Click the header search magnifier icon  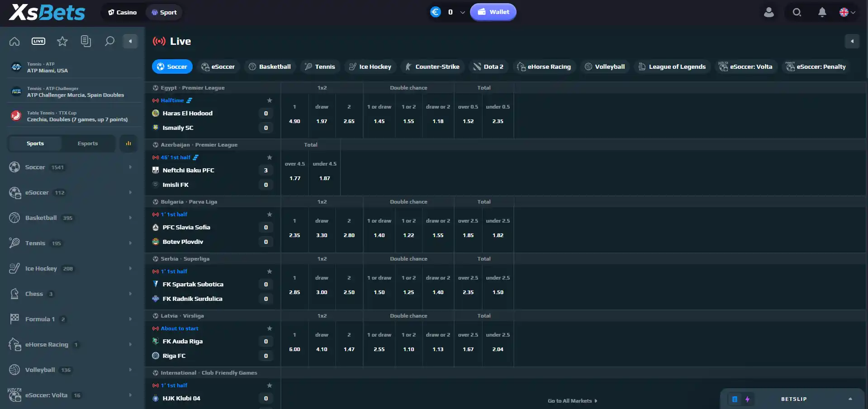(797, 12)
